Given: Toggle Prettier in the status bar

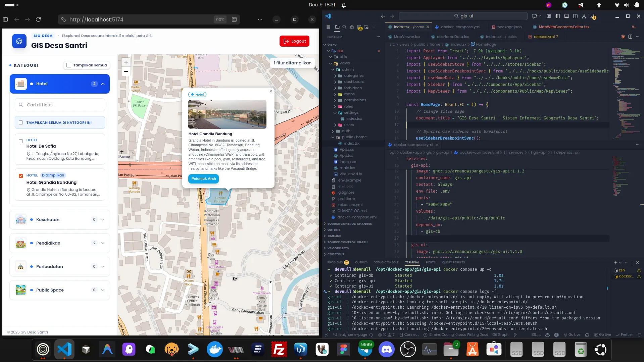Looking at the screenshot, I should click(624, 334).
